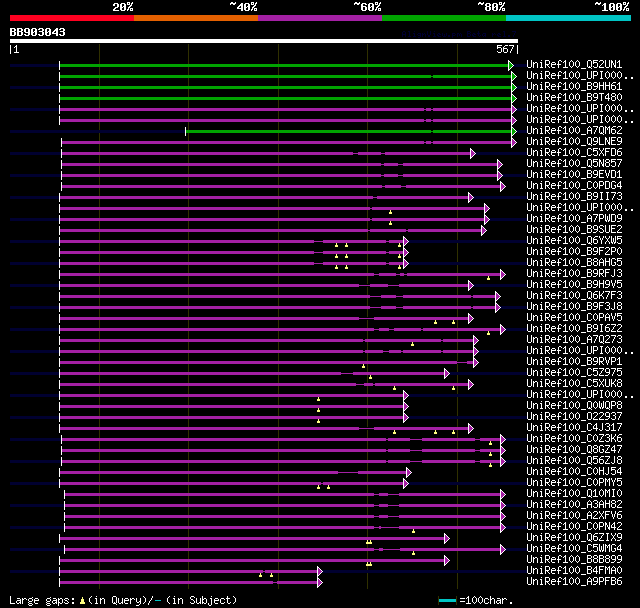Select the UniRef100_C4J317 label
Screen dimensions: 640x608
(574, 428)
